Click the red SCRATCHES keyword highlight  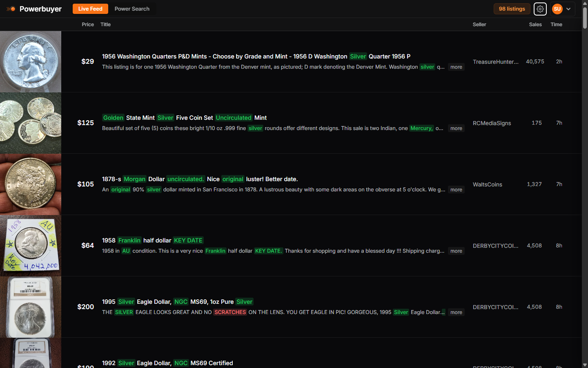click(x=230, y=312)
